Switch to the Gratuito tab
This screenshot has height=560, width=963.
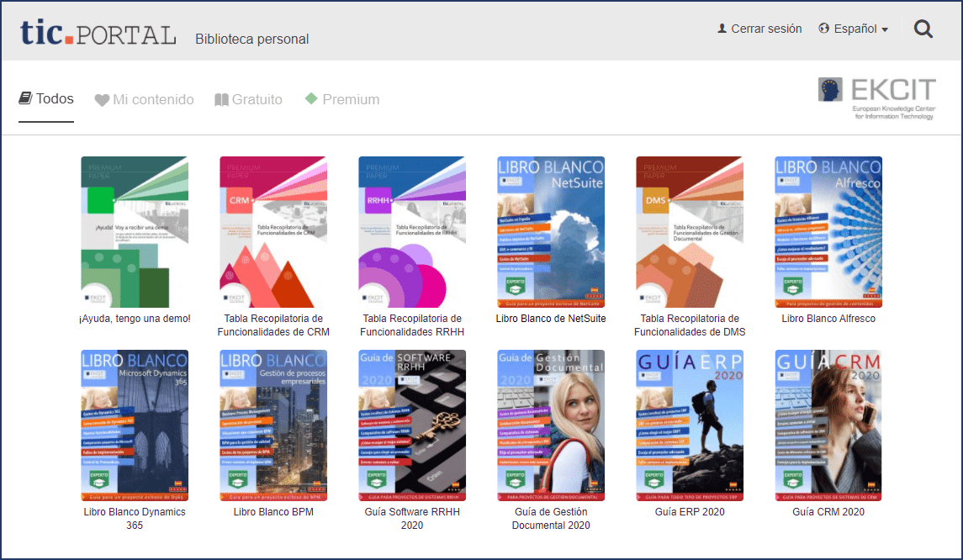(248, 99)
